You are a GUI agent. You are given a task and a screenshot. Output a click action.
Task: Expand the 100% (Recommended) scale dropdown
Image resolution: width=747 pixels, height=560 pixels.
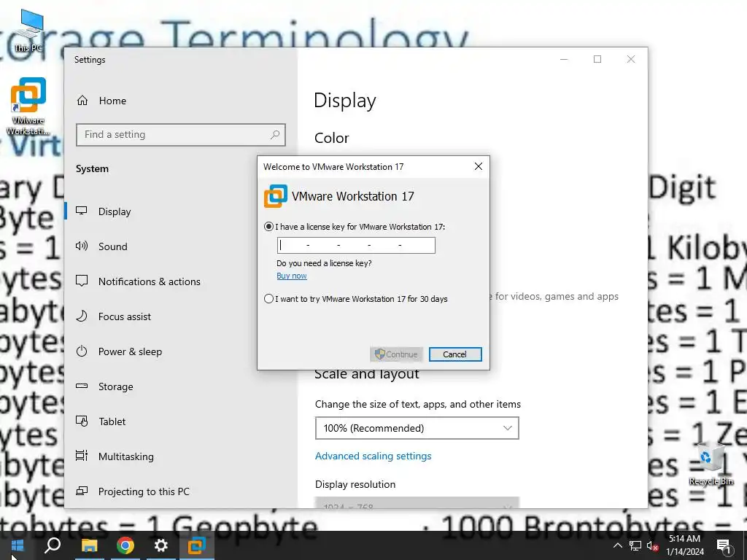pos(417,428)
